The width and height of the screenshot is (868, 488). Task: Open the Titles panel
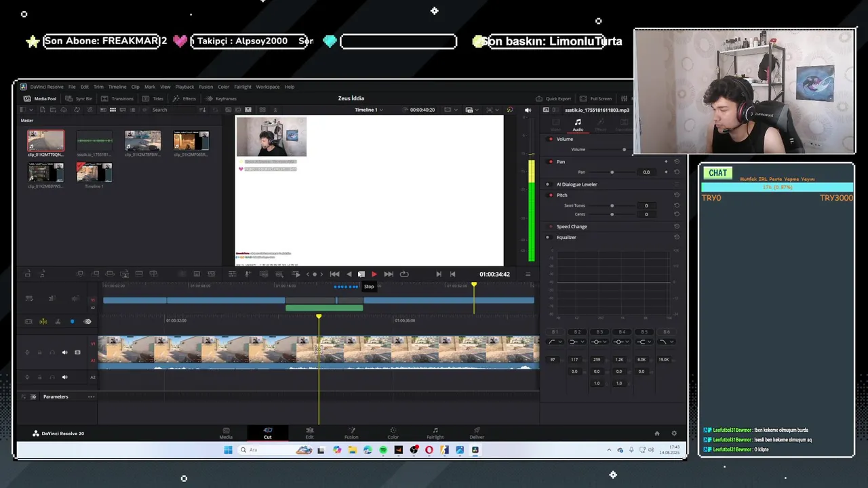153,98
